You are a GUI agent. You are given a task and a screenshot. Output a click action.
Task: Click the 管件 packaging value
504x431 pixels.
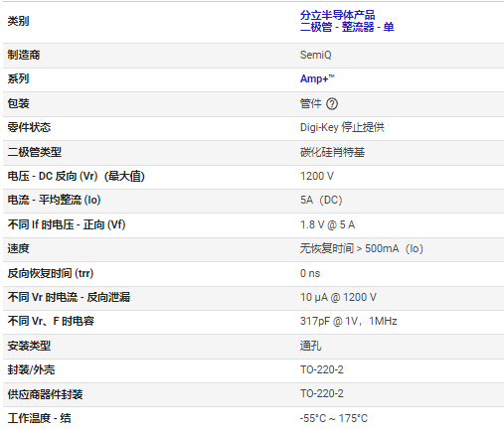pos(310,103)
